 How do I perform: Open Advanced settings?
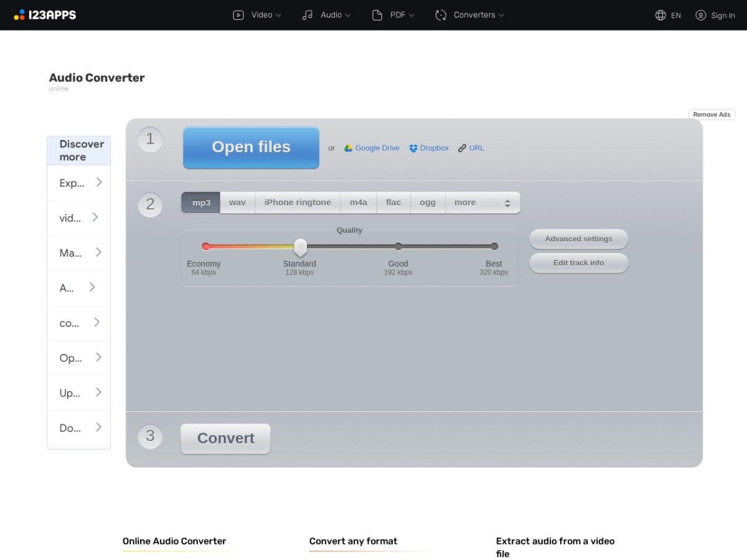tap(579, 239)
